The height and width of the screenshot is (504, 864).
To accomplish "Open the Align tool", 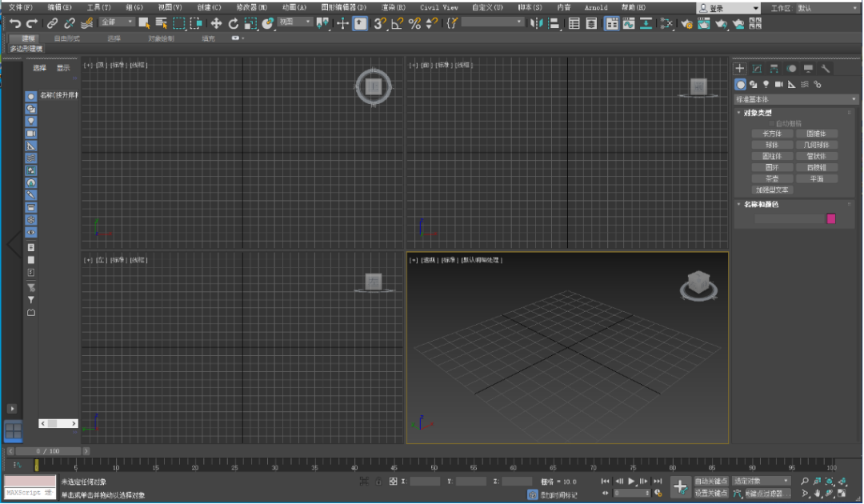I will click(x=554, y=23).
